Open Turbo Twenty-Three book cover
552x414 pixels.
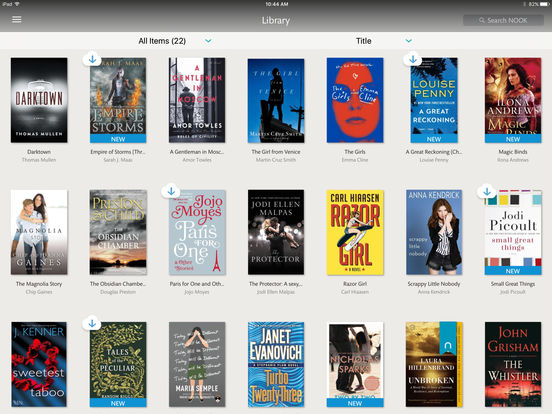(276, 364)
